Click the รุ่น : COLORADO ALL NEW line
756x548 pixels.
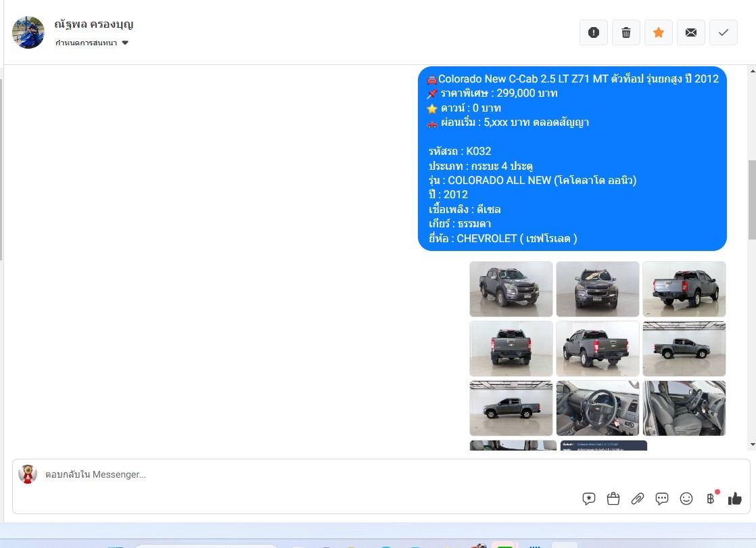pyautogui.click(x=533, y=181)
